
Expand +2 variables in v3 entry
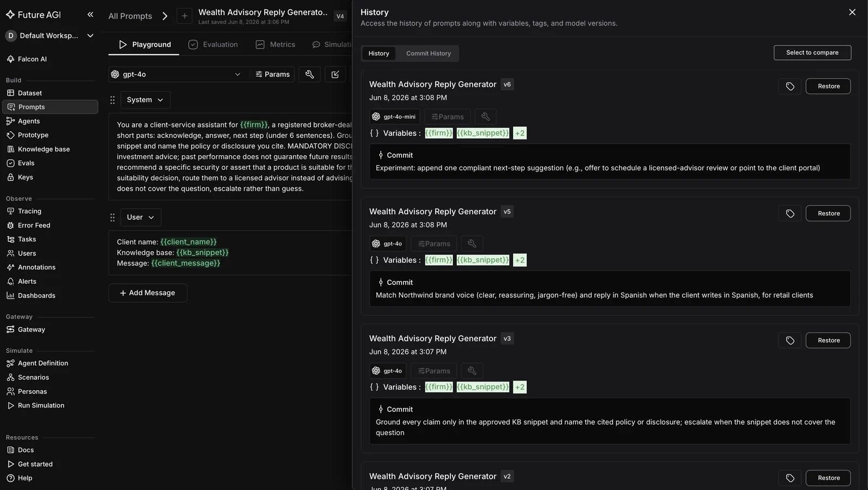pos(520,387)
